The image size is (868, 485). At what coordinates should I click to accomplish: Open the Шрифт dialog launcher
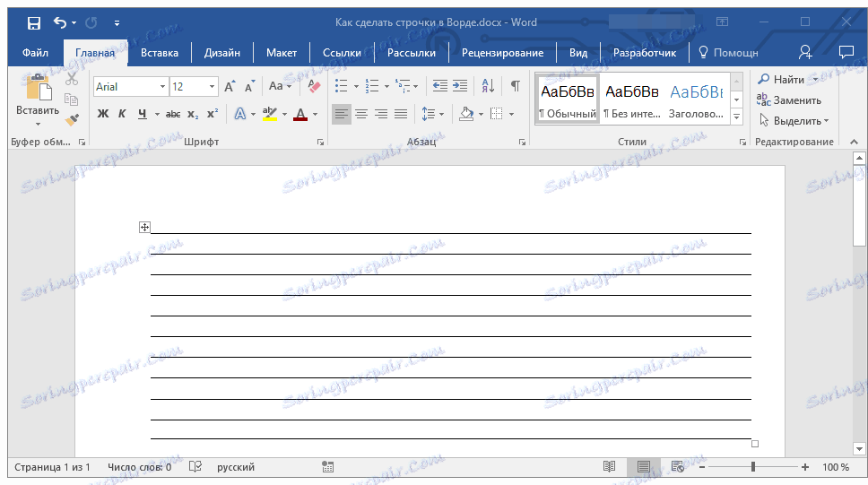point(320,143)
